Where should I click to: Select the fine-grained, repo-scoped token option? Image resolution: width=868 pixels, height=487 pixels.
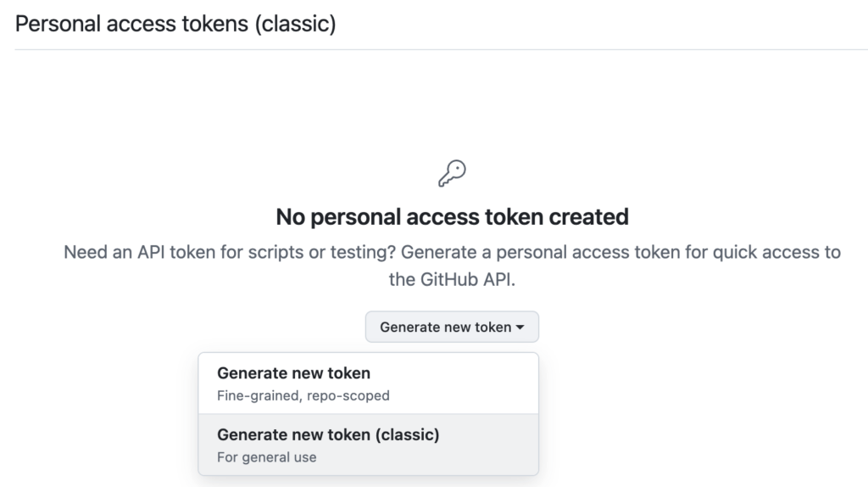368,383
